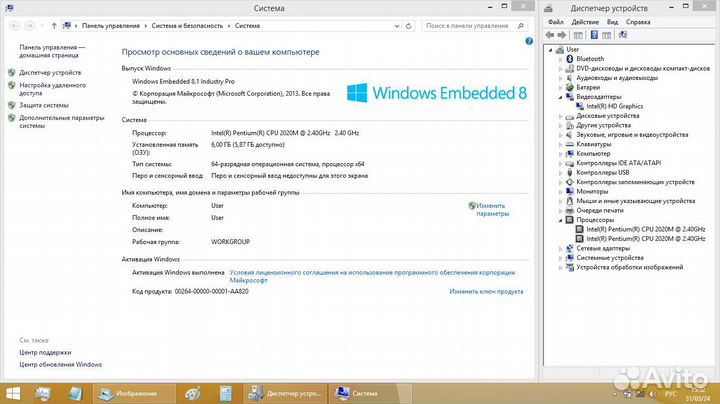The height and width of the screenshot is (404, 720).
Task: Open Calculator icon on taskbar
Action: [225, 394]
